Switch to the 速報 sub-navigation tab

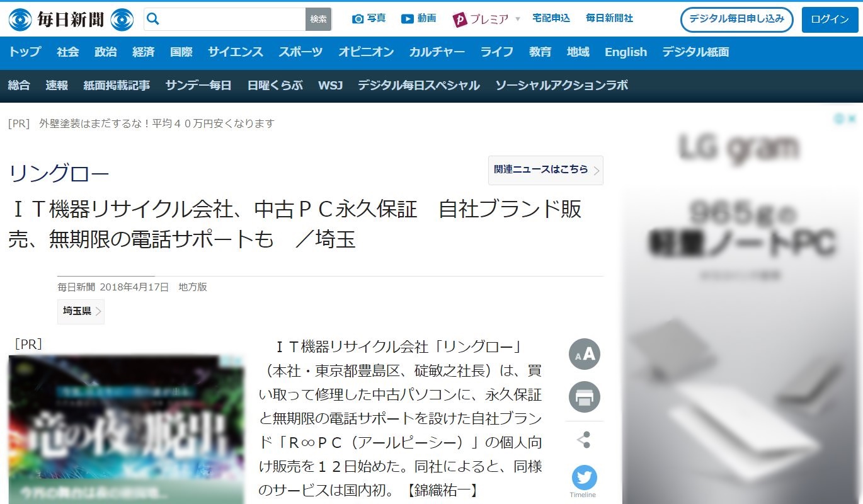57,86
